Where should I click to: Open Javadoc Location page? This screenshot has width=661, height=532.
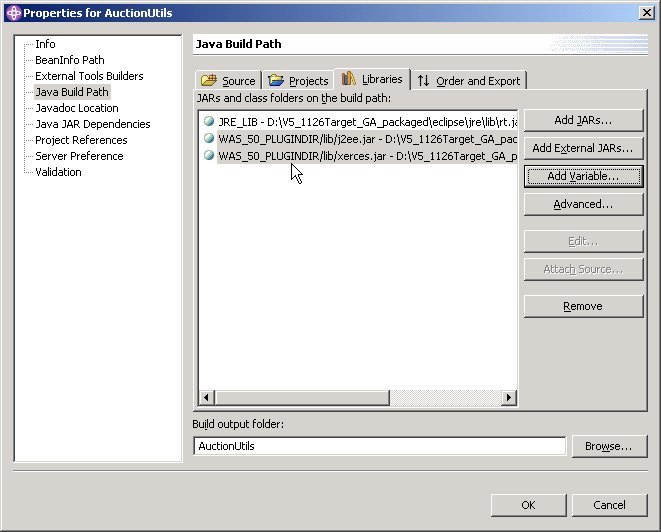pos(77,108)
